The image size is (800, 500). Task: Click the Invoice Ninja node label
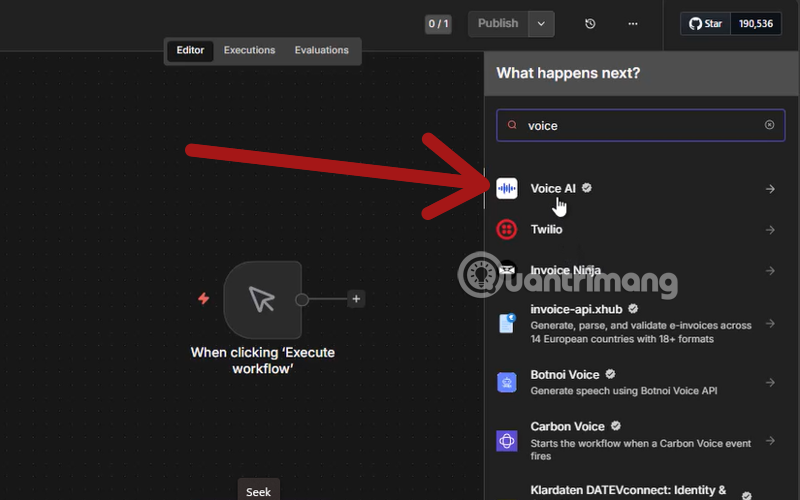point(565,270)
